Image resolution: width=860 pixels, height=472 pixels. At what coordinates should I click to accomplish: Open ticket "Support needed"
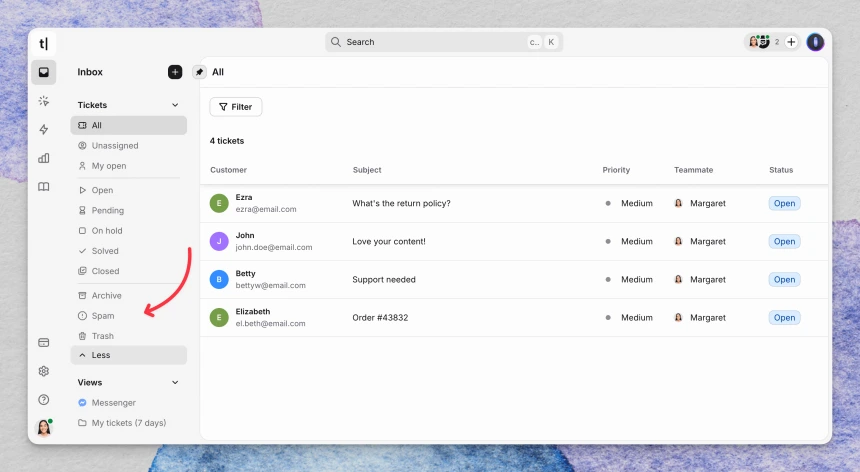384,280
